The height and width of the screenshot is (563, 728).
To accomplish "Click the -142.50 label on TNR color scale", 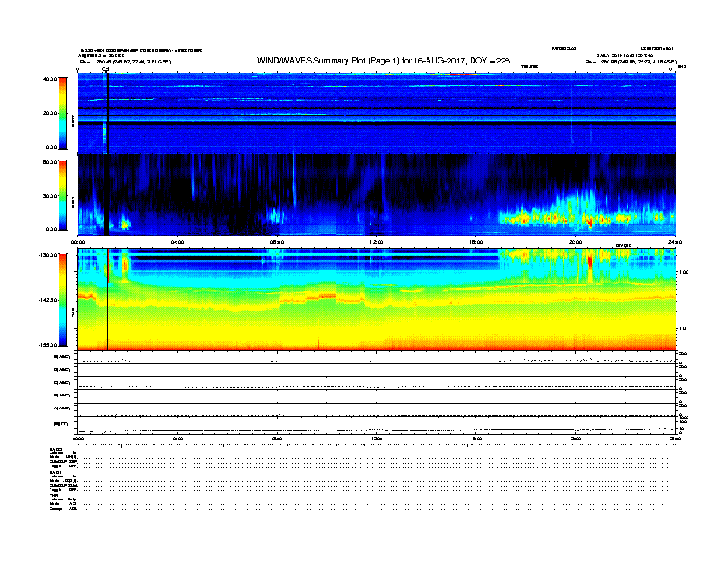I will click(x=49, y=300).
